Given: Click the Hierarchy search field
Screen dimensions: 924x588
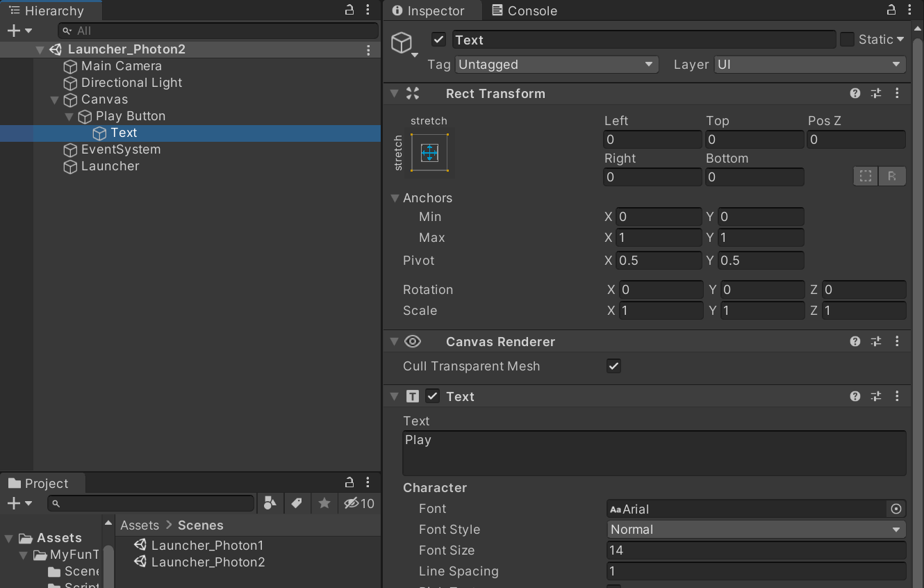Looking at the screenshot, I should click(x=218, y=31).
